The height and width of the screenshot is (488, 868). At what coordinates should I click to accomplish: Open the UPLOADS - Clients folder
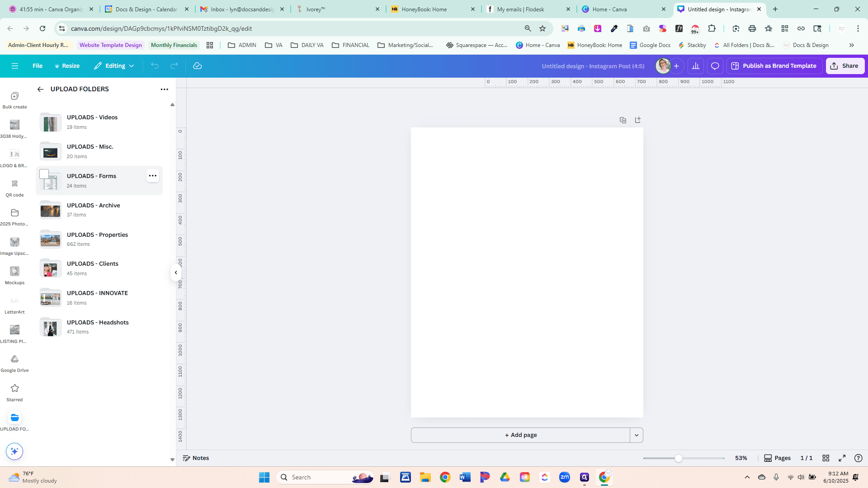click(99, 268)
